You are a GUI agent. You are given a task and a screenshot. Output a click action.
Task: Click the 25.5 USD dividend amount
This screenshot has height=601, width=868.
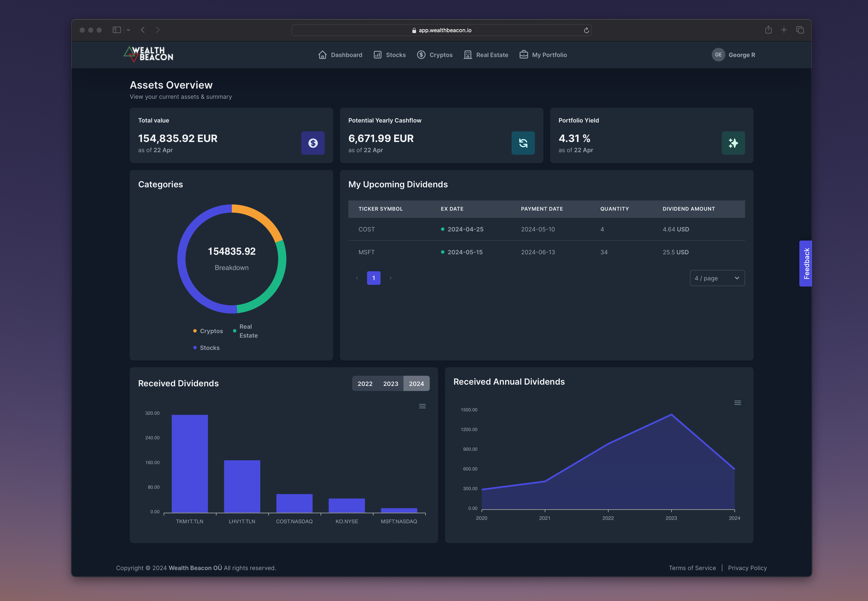[x=676, y=252]
